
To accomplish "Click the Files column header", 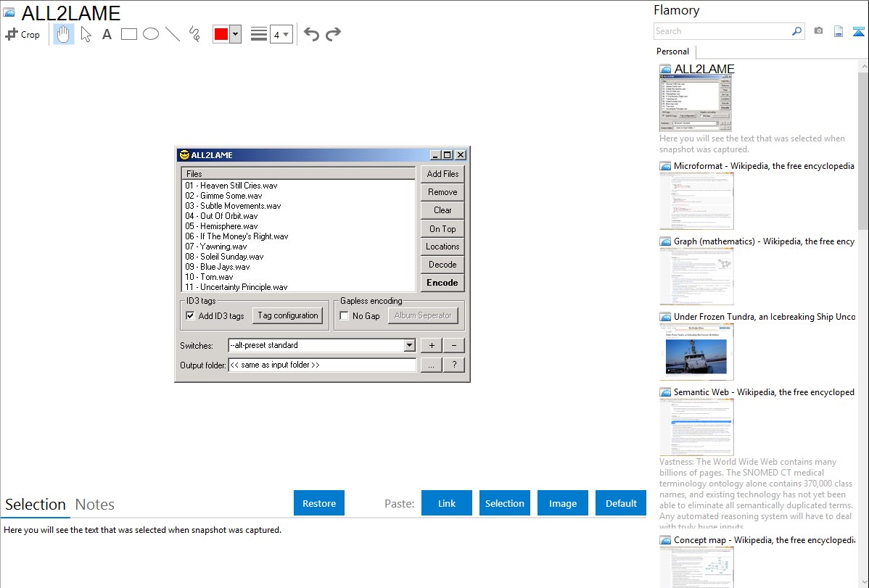I will click(x=298, y=173).
